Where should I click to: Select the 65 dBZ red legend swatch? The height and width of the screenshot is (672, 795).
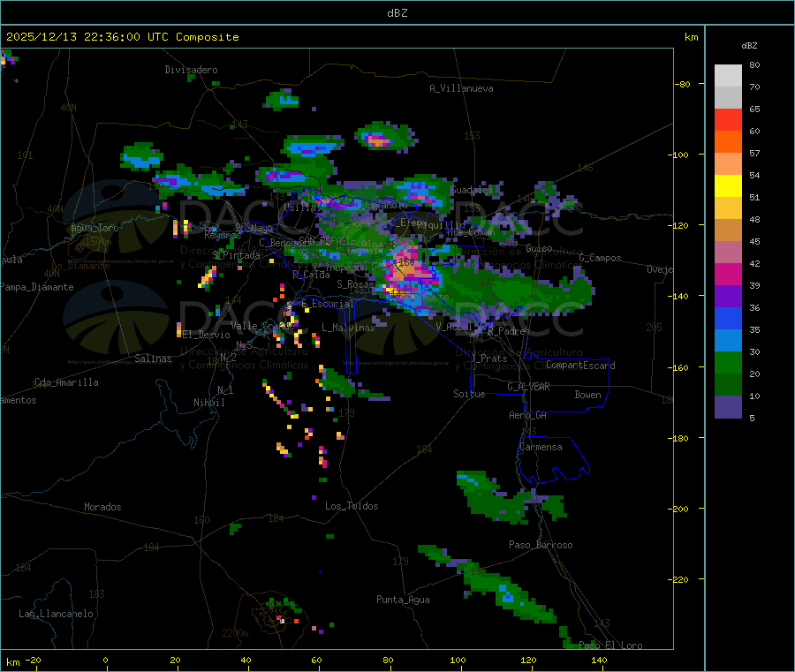(x=728, y=119)
